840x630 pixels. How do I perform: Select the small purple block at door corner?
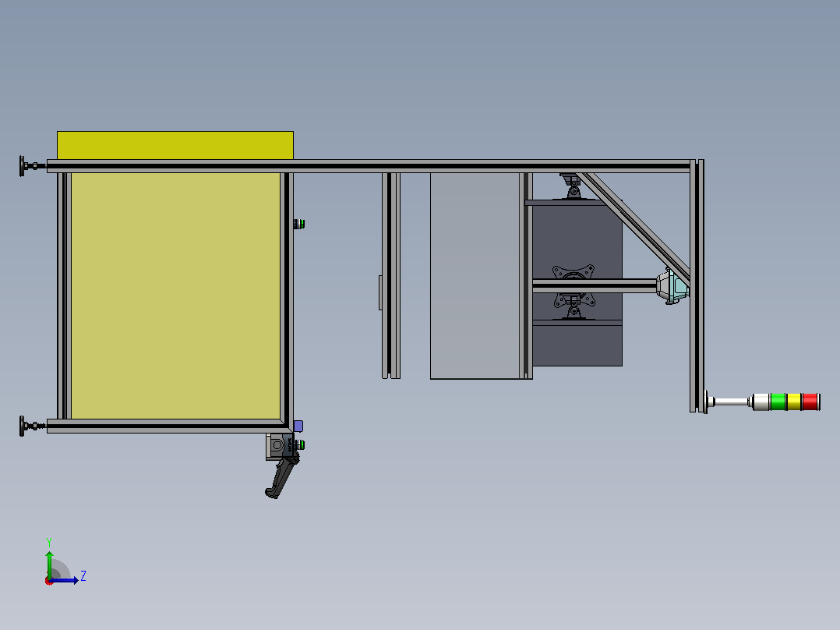[x=298, y=426]
